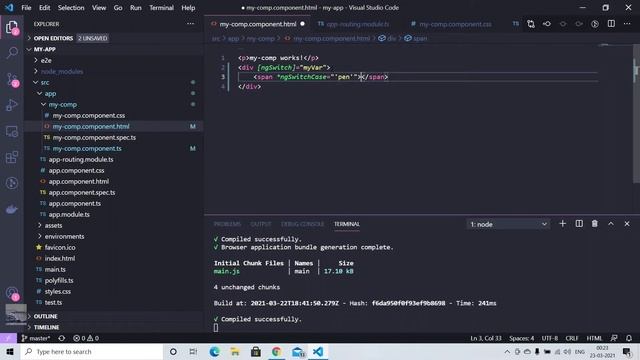Open Microsoft Store from the taskbar
The image size is (640, 360).
256,351
